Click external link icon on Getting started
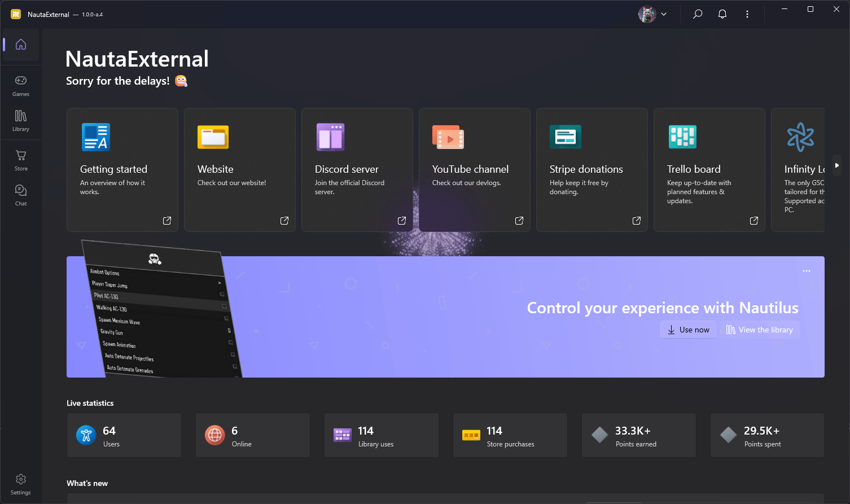 pyautogui.click(x=167, y=221)
